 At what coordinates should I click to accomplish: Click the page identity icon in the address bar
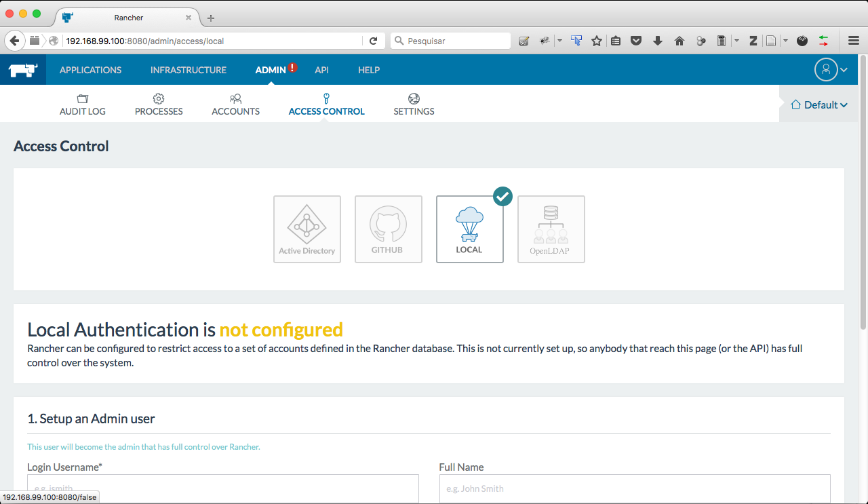(35, 41)
